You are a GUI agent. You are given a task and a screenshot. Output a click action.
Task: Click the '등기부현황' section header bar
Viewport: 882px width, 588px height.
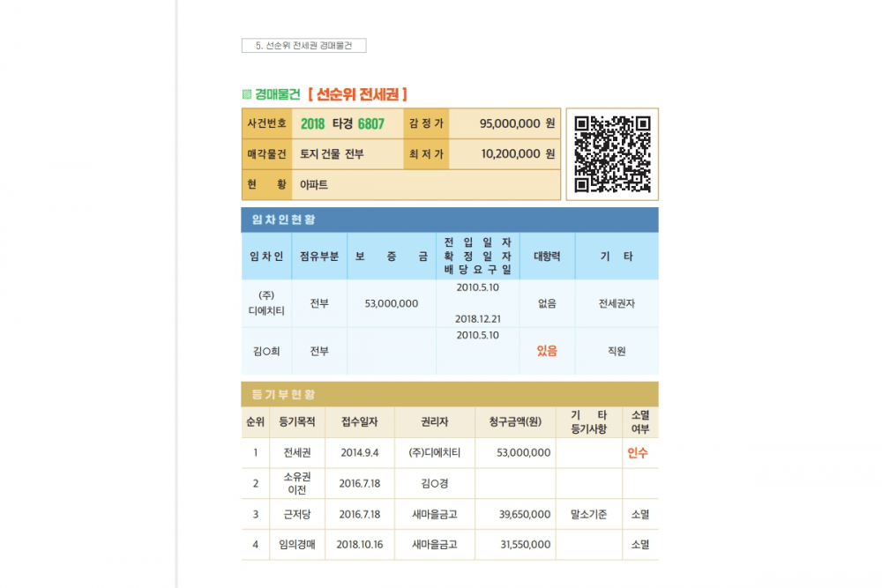pos(449,394)
